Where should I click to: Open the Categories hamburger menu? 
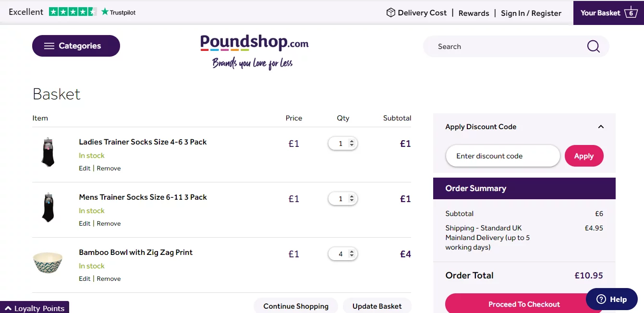point(76,46)
